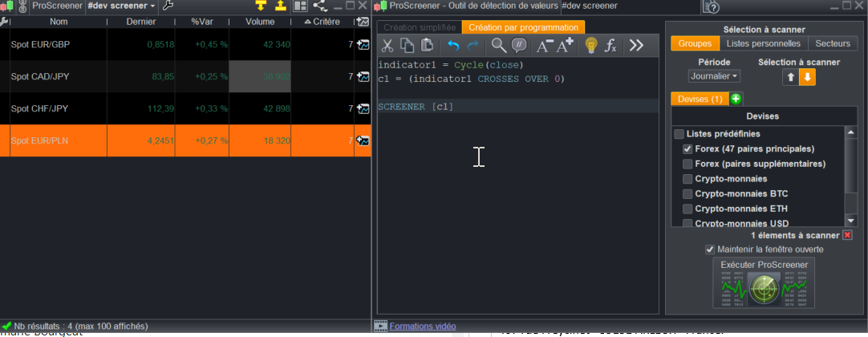
Task: Click the column settings wrench in table header
Action: (x=5, y=22)
